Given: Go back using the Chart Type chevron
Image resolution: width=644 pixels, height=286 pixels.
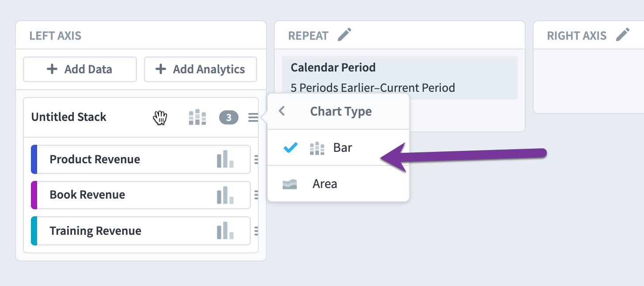Looking at the screenshot, I should (x=282, y=111).
